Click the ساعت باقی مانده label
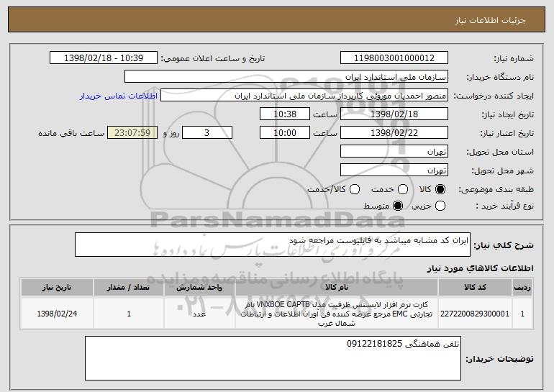The image size is (554, 392). point(71,133)
